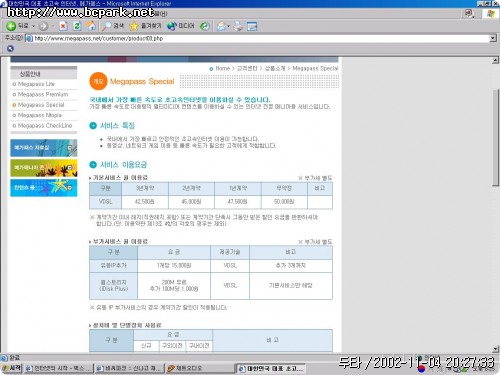Open 상품소개 in the breadcrumb trail

275,68
